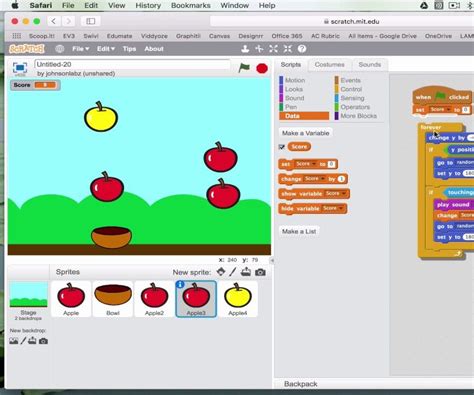Open the Costumes tab

[x=329, y=65]
